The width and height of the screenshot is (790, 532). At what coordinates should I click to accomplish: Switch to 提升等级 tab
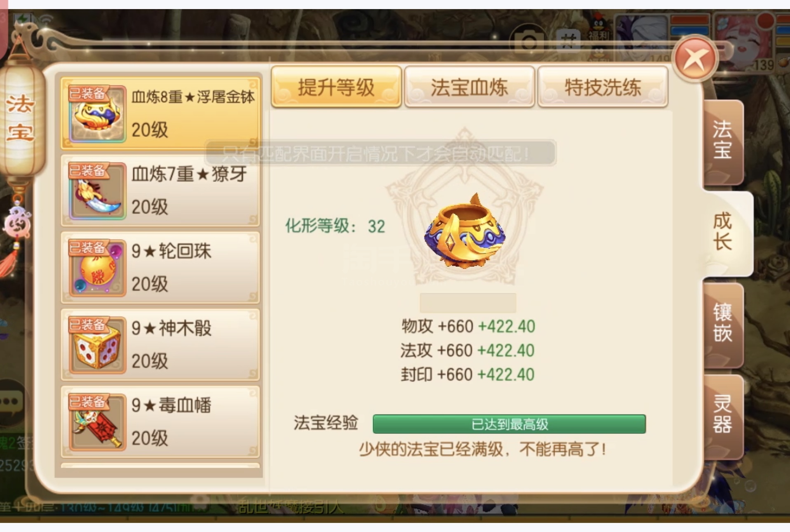[x=336, y=87]
